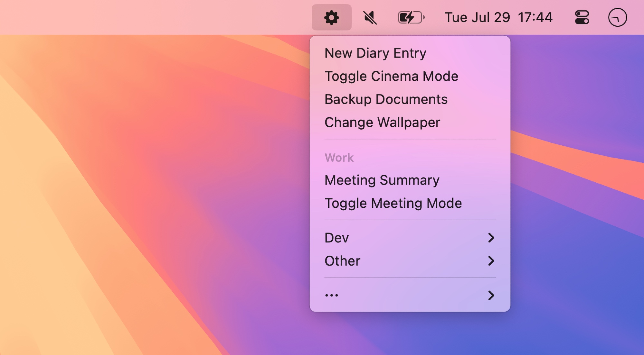Image resolution: width=644 pixels, height=355 pixels.
Task: Click the gear icon in menu bar
Action: (331, 17)
